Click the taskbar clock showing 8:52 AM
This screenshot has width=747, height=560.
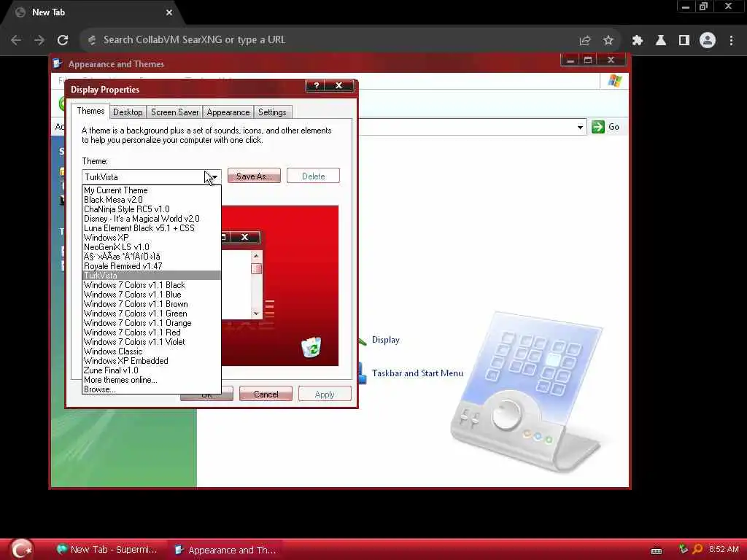[x=724, y=549]
